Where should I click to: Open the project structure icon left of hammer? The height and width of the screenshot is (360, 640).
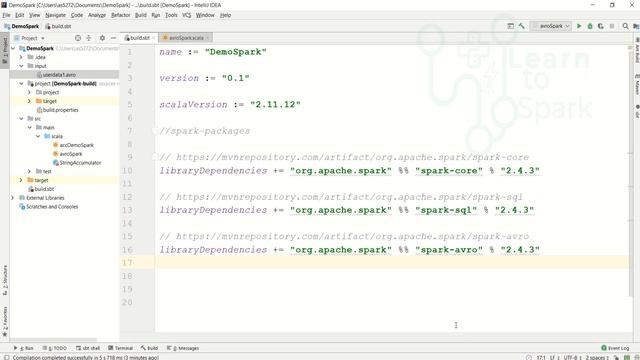[x=511, y=26]
